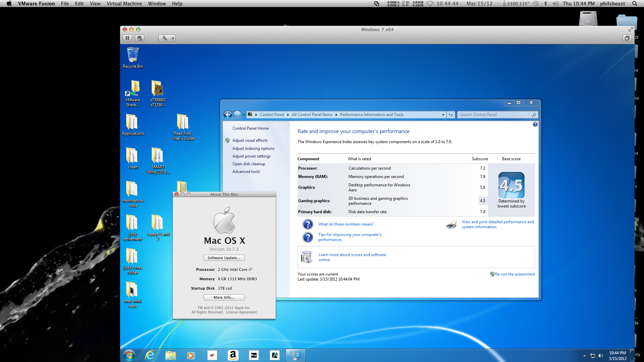Viewport: 644px width, 362px height.
Task: Click Re-run the assessment link
Action: click(x=515, y=274)
